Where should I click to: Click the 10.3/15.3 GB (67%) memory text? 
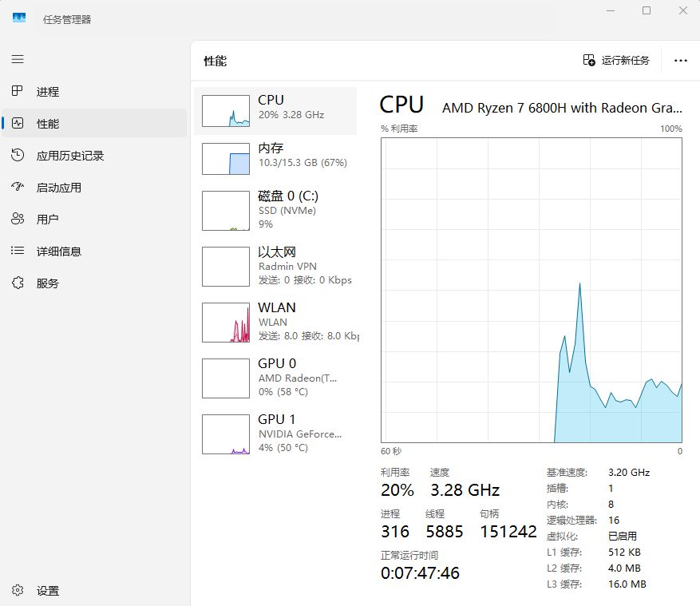point(303,163)
